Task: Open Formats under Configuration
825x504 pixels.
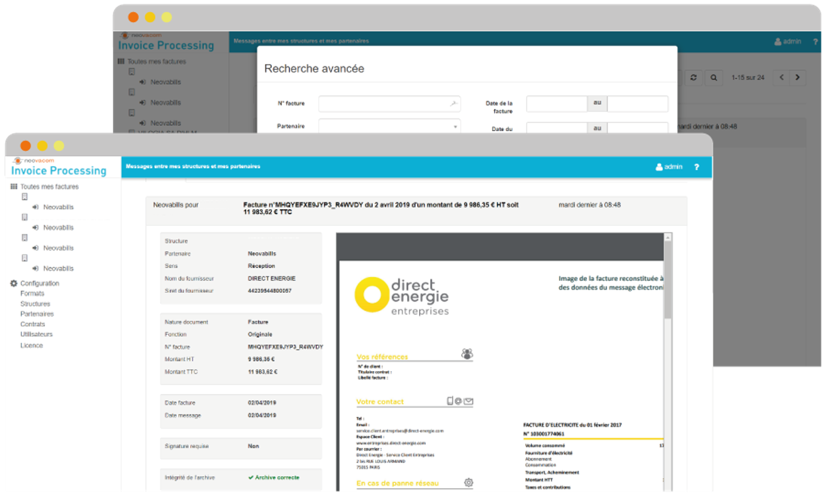Action: [32, 293]
